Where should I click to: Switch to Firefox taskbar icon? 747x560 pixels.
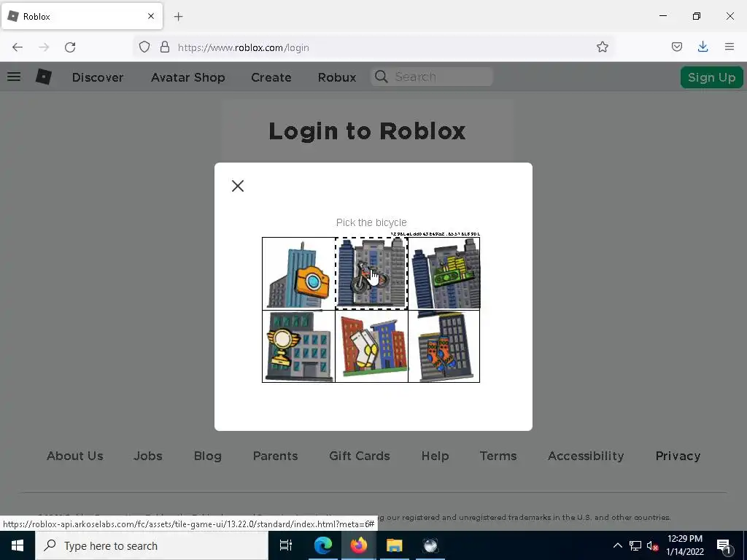point(359,545)
